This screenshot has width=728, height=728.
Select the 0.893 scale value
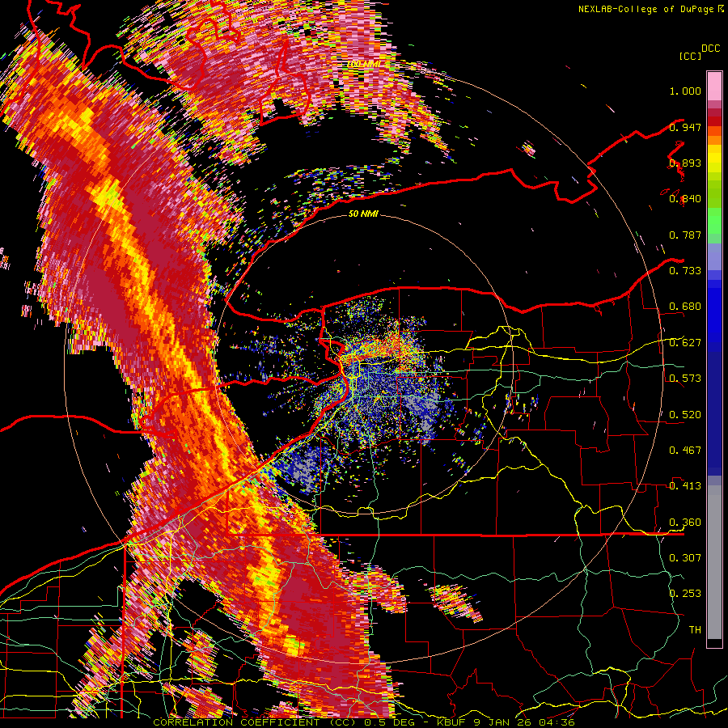(685, 163)
